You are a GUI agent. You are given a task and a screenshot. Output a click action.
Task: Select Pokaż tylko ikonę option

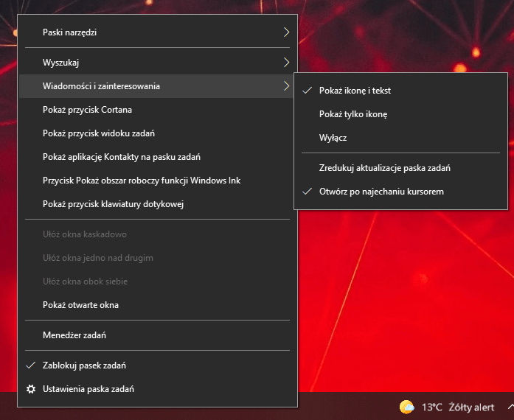pos(400,114)
